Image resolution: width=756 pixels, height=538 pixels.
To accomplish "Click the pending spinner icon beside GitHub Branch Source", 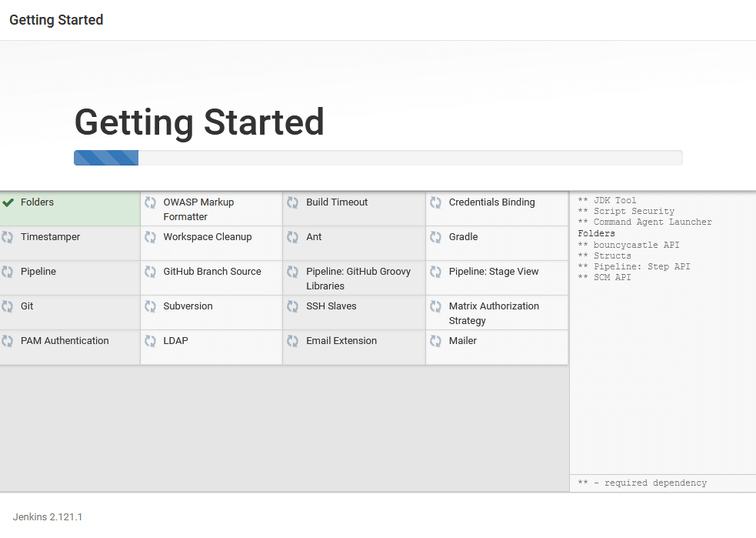I will [151, 272].
